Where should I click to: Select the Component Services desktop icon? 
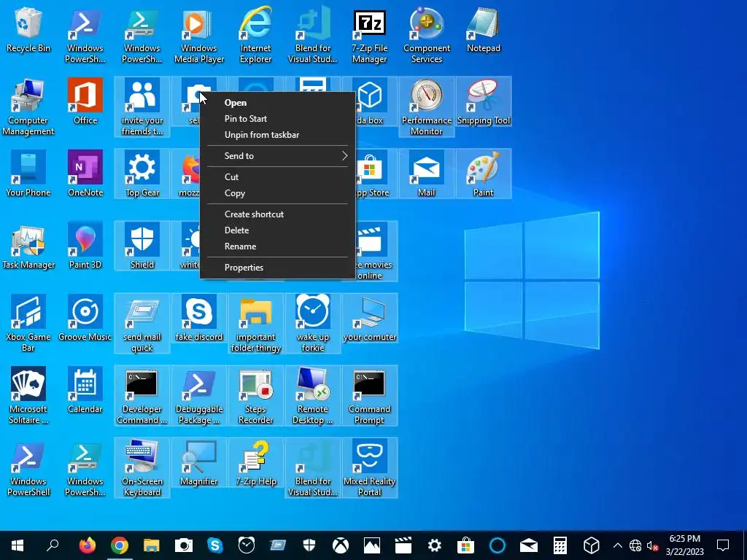point(426,35)
